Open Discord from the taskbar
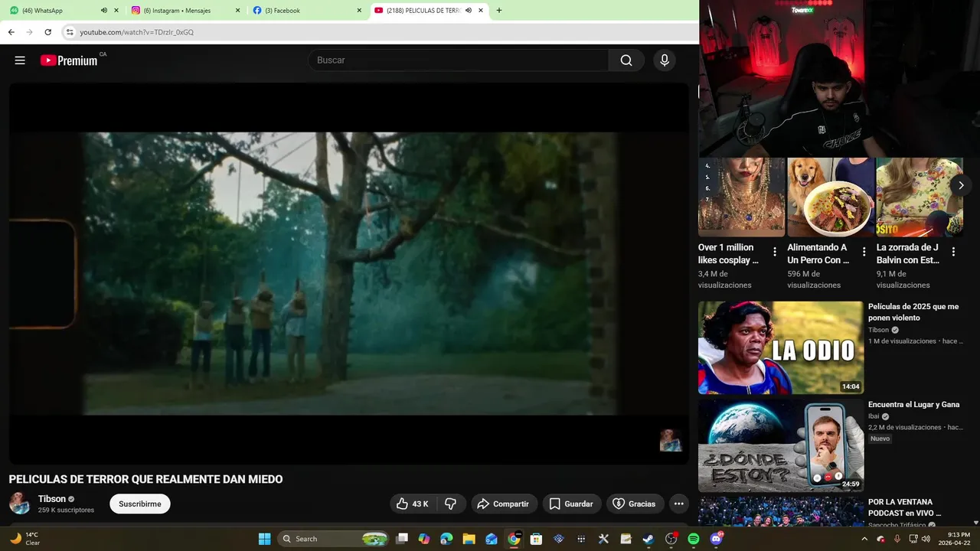Image resolution: width=980 pixels, height=551 pixels. (716, 539)
